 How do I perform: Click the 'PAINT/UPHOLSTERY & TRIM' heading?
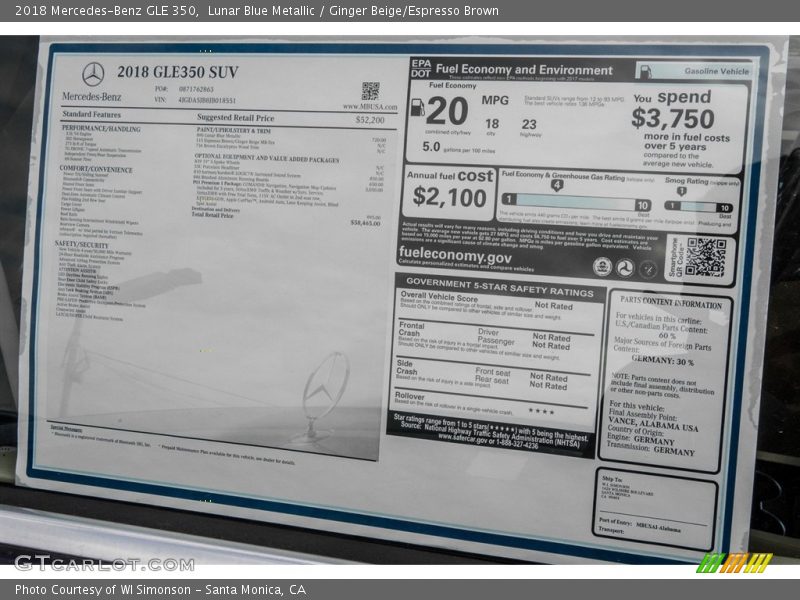[234, 131]
